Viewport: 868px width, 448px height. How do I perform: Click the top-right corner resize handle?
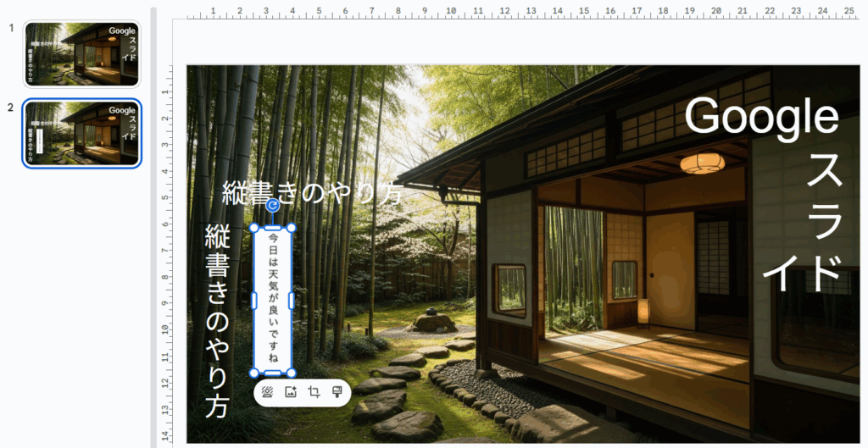[292, 228]
